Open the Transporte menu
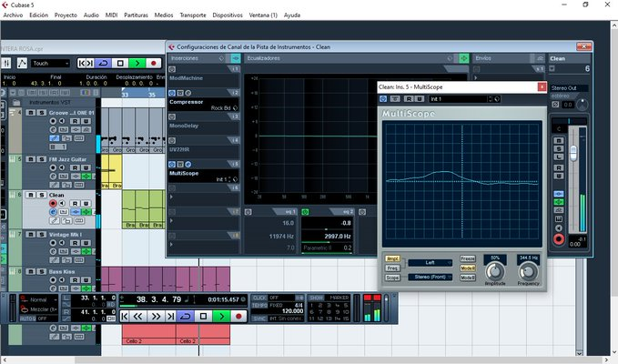618x364 pixels. point(193,15)
